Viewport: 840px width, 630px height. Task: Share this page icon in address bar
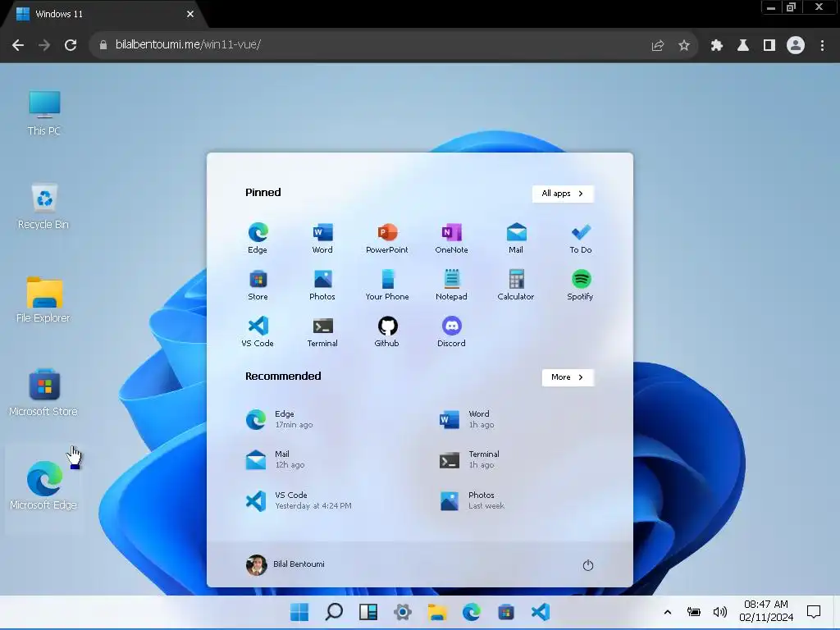point(657,46)
